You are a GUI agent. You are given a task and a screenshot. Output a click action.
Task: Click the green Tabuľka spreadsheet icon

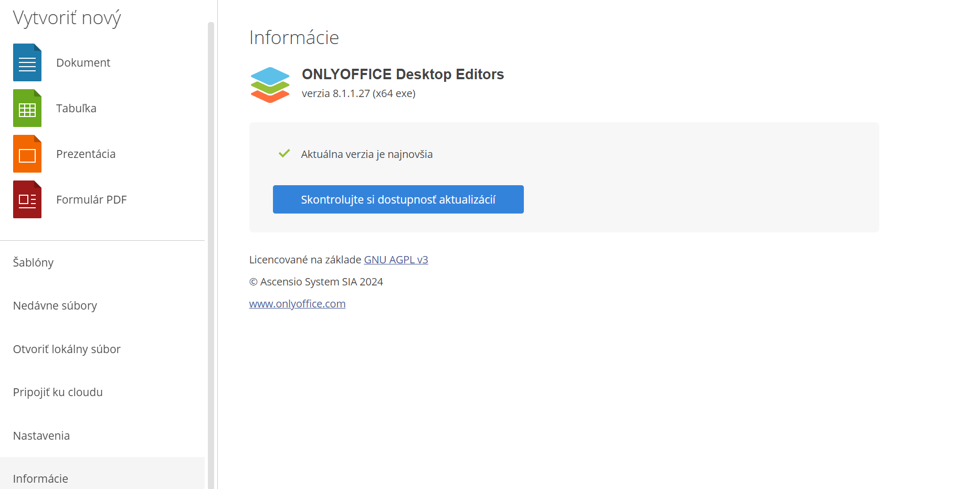[x=27, y=108]
